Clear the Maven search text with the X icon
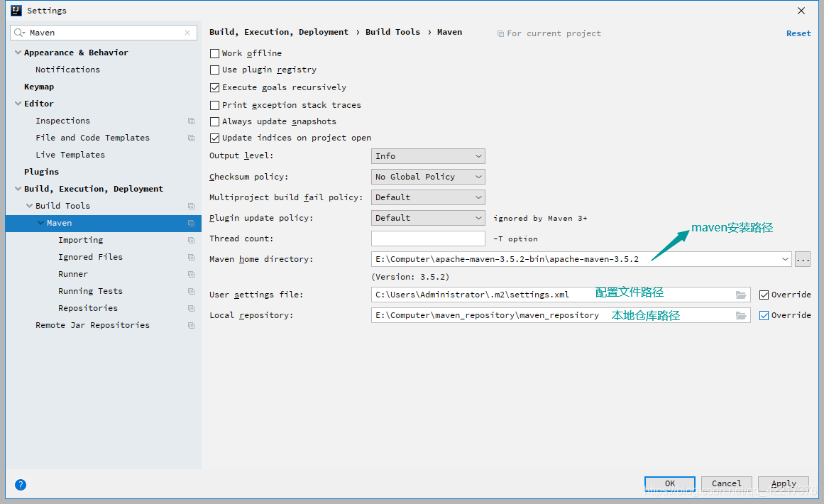The height and width of the screenshot is (504, 824). 187,33
